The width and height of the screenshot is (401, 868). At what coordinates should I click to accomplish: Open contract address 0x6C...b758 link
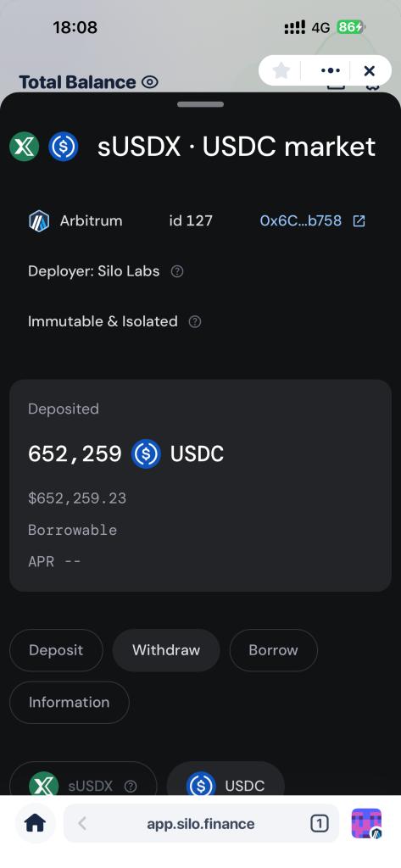(301, 221)
